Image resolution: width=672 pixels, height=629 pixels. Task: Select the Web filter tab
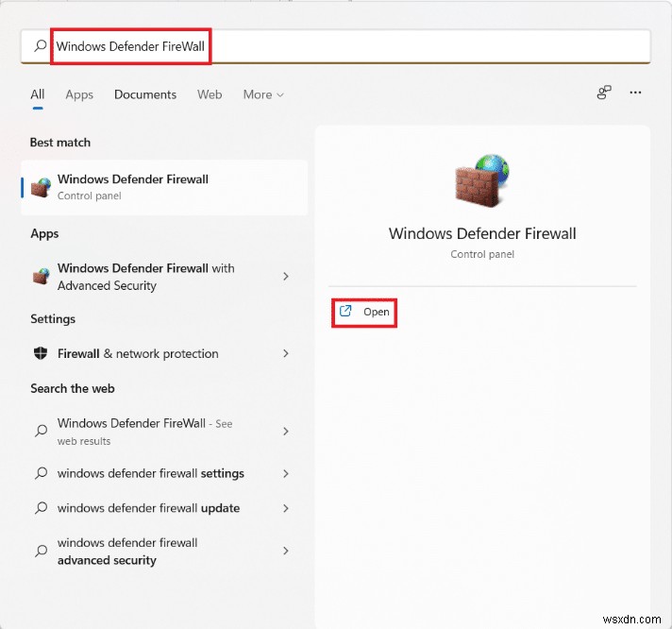pos(210,94)
